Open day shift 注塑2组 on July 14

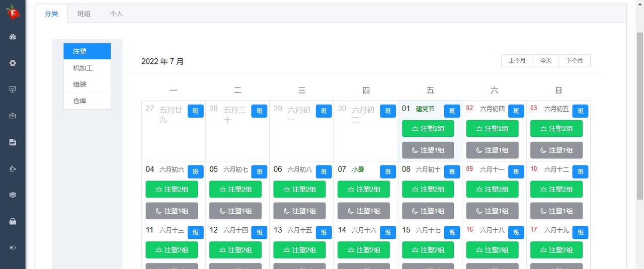pyautogui.click(x=364, y=250)
